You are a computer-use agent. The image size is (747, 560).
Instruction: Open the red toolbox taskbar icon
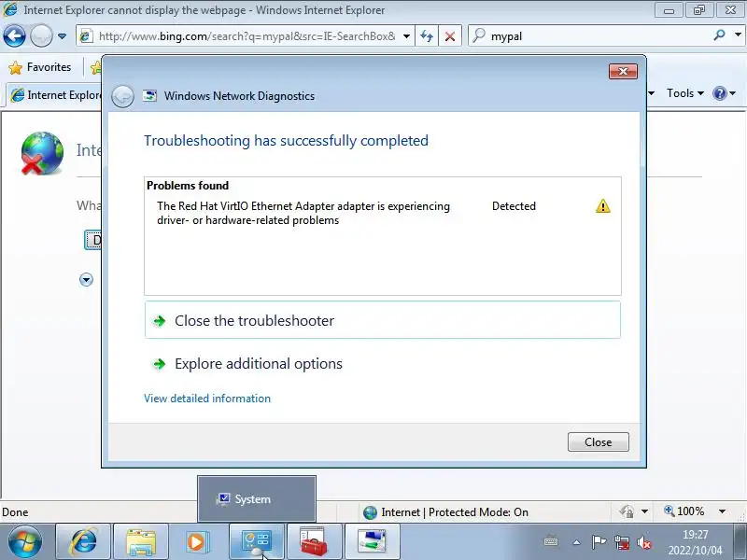(x=314, y=542)
